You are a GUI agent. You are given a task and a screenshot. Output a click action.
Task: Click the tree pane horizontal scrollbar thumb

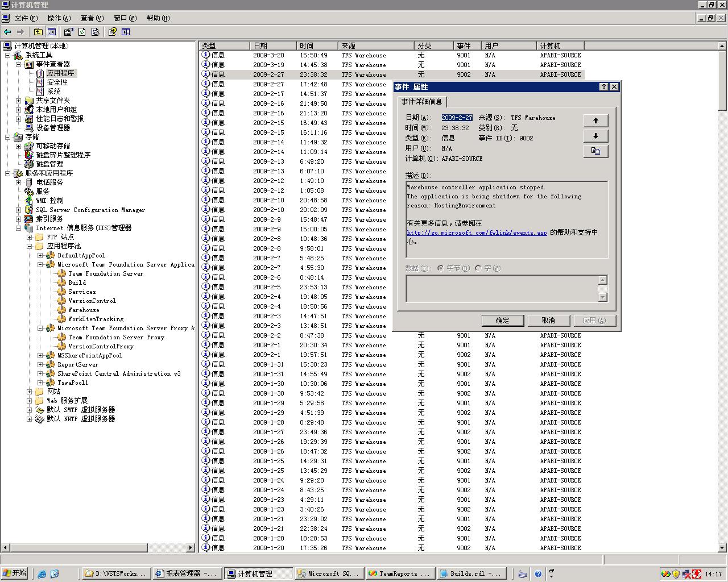click(x=78, y=548)
